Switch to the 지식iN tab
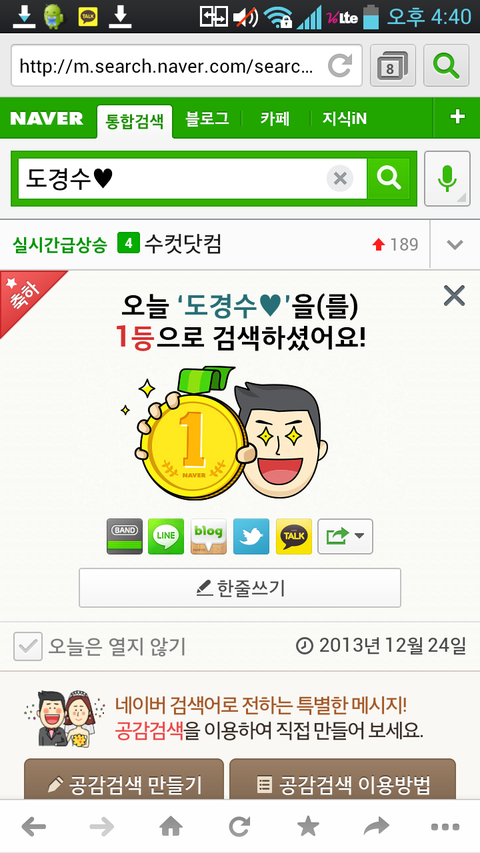This screenshot has width=480, height=853. tap(344, 119)
